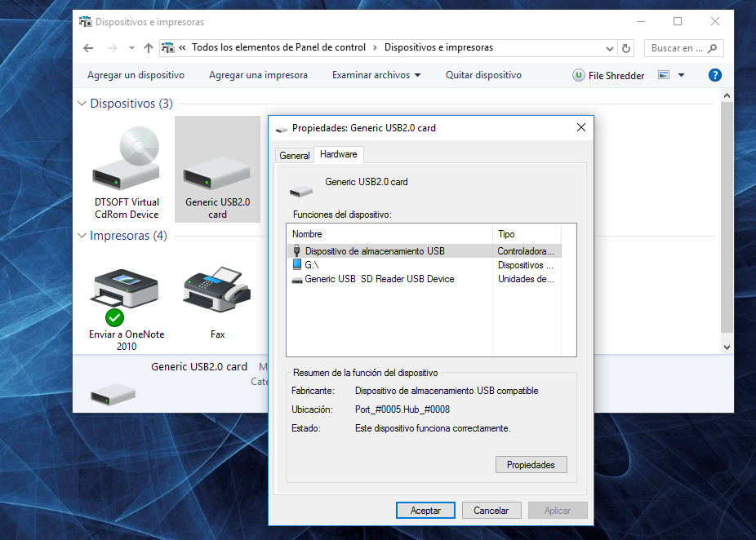The width and height of the screenshot is (756, 540).
Task: Select the Enviar a OneNote 2010 printer
Action: point(127,308)
